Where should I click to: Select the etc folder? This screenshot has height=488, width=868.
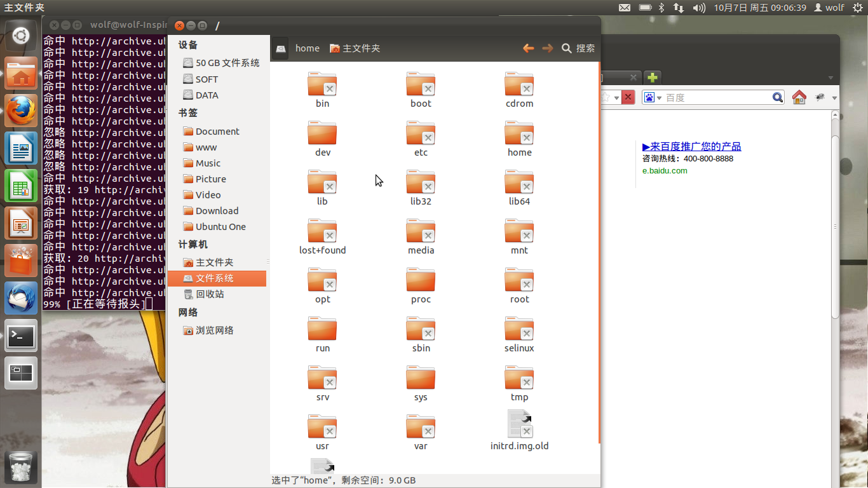[421, 133]
